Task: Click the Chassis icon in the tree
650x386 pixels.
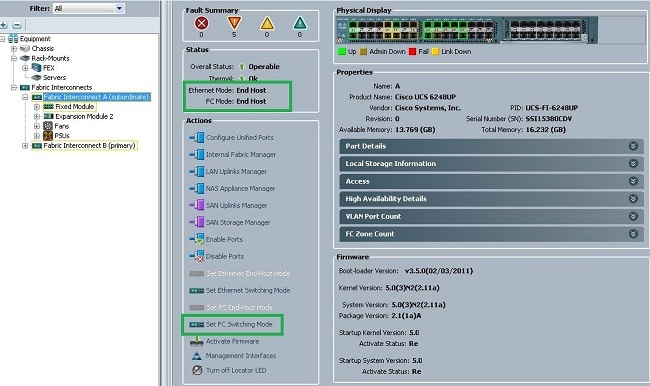Action: [x=25, y=49]
